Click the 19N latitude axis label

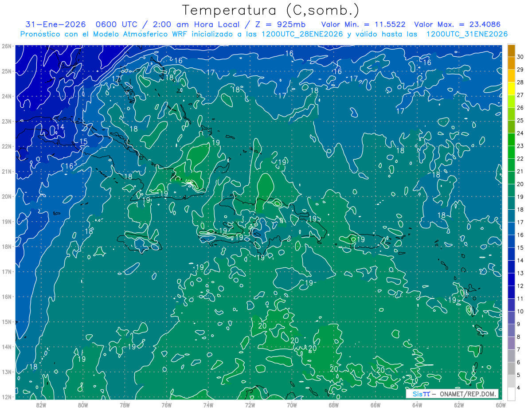tap(7, 222)
